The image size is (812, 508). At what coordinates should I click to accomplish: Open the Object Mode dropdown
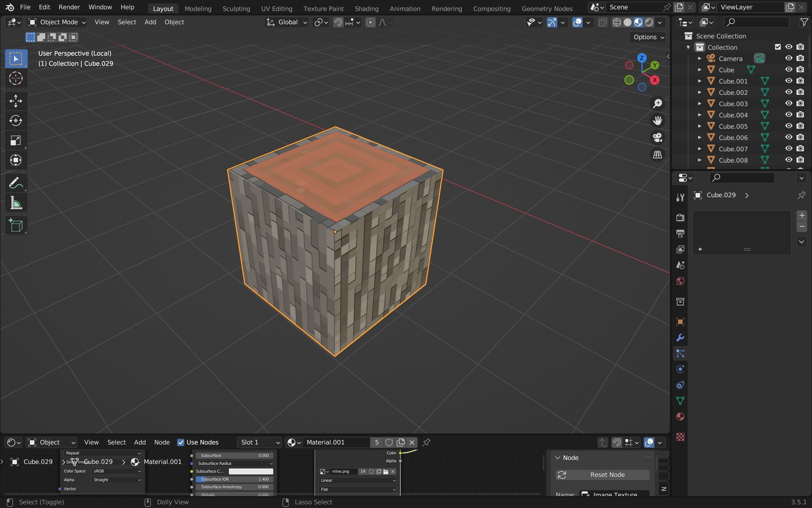click(57, 22)
